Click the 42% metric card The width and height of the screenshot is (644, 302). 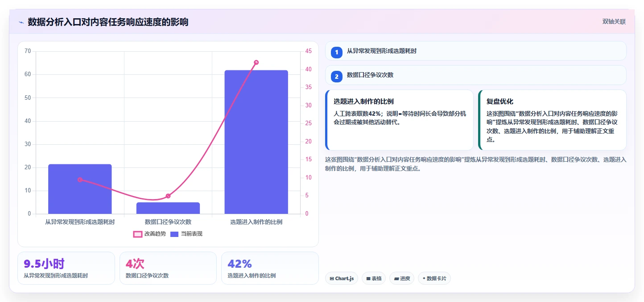point(270,268)
